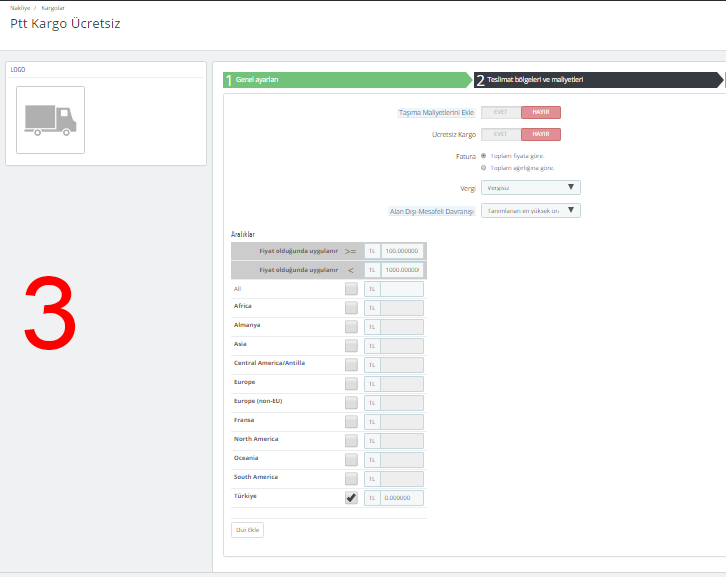The image size is (726, 577).
Task: Click the Dizi Ekle button
Action: [247, 530]
